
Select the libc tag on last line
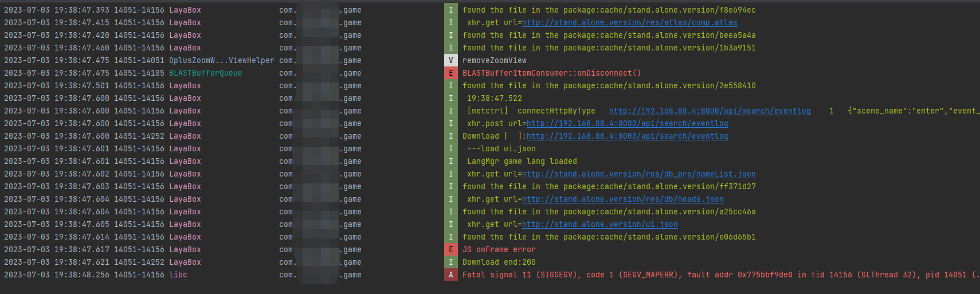178,275
